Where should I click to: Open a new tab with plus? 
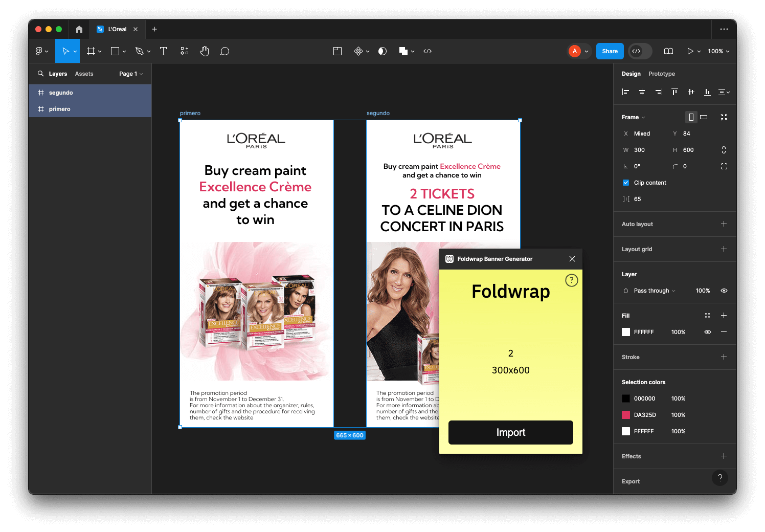pos(154,29)
